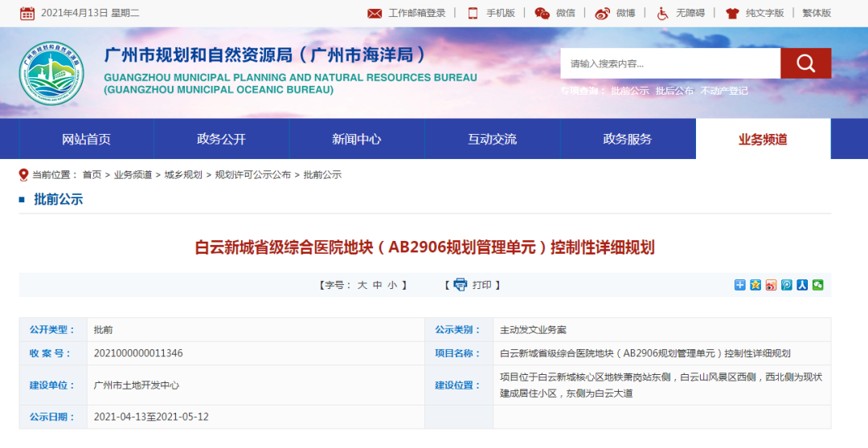Add to QQ Zone via star share icon

(x=755, y=284)
